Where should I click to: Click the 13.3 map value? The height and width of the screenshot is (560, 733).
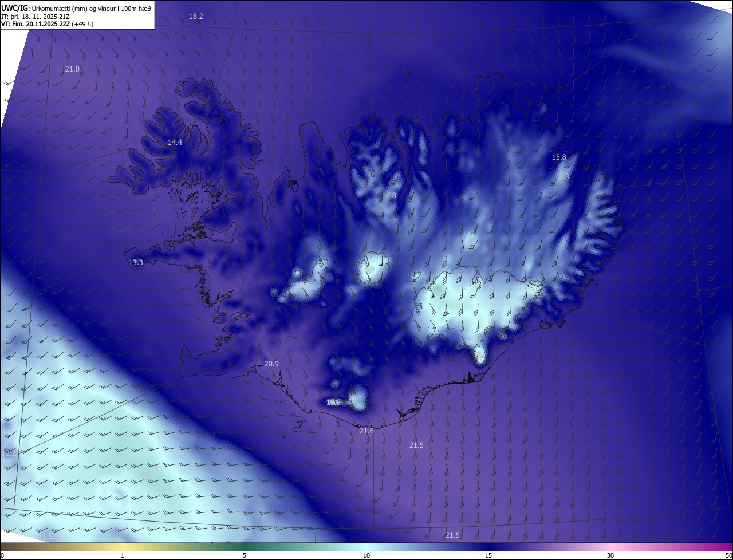pyautogui.click(x=136, y=263)
